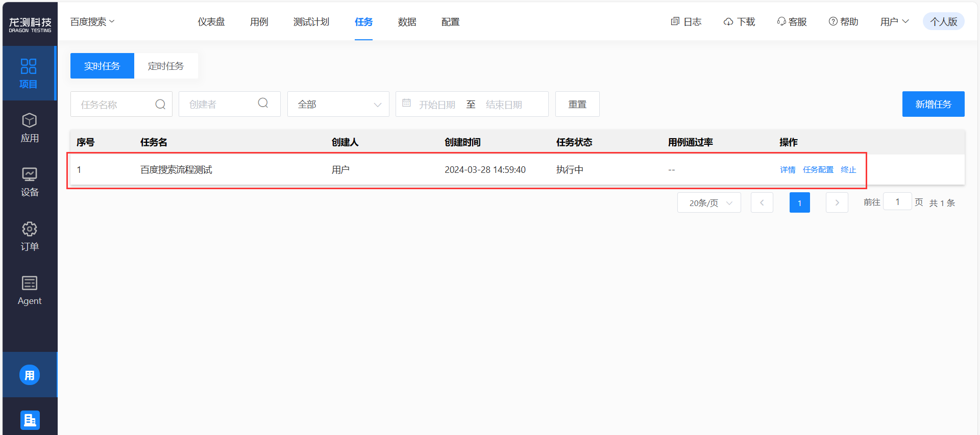
Task: Select the 任务 tab
Action: [363, 21]
